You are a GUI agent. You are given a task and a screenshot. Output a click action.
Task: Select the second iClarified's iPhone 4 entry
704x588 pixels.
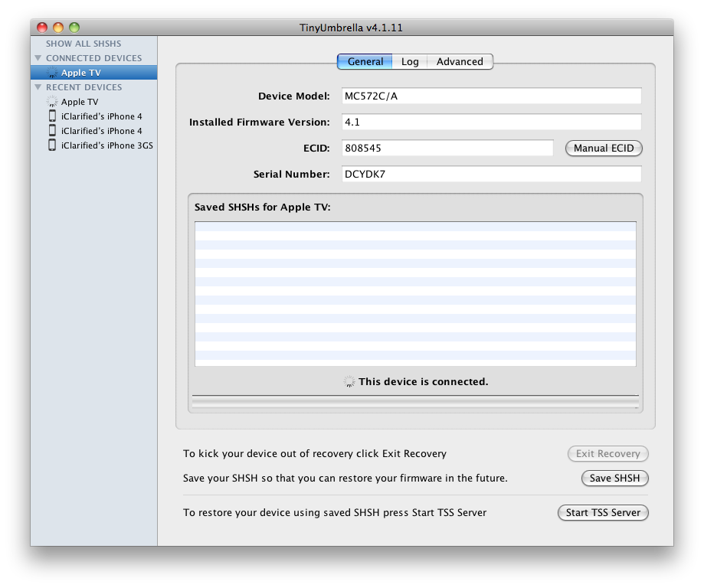tap(101, 131)
